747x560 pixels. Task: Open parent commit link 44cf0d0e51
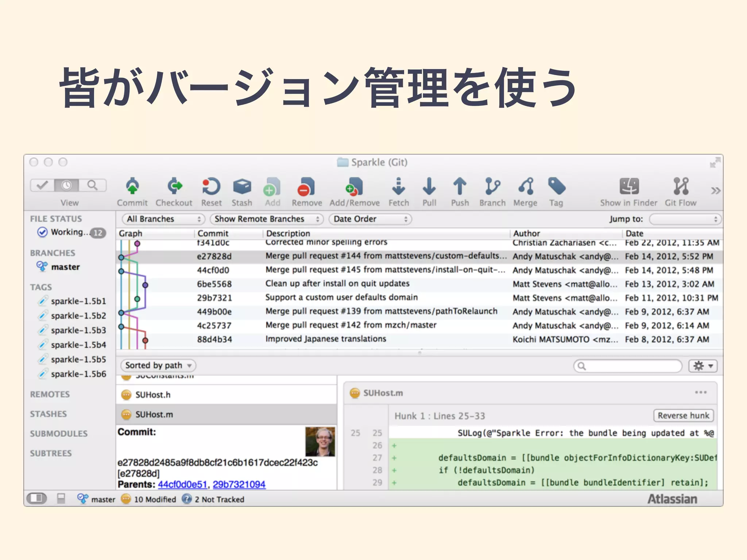(182, 485)
